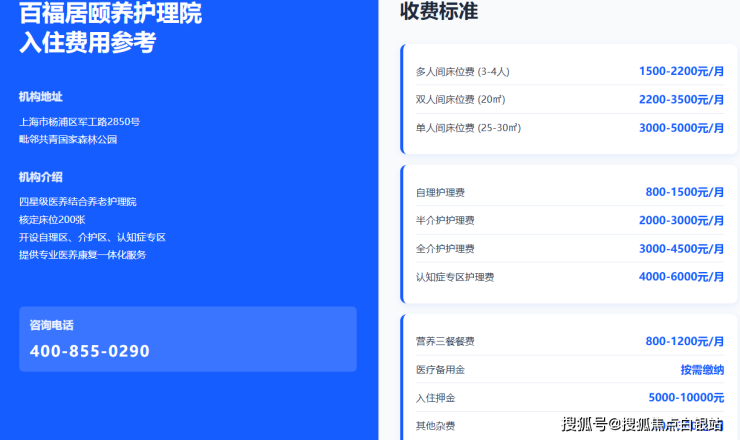Click the value 按需缴纳
The width and height of the screenshot is (740, 440).
(702, 370)
